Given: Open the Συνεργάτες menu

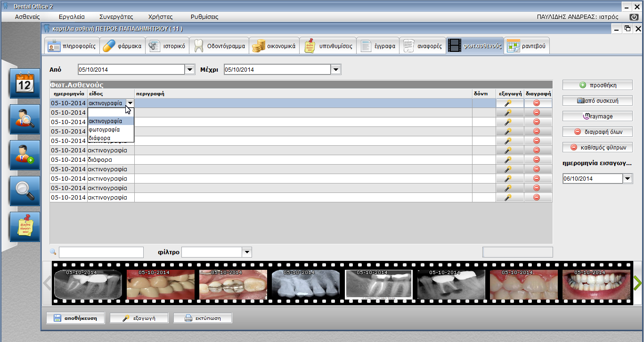Looking at the screenshot, I should [x=116, y=17].
